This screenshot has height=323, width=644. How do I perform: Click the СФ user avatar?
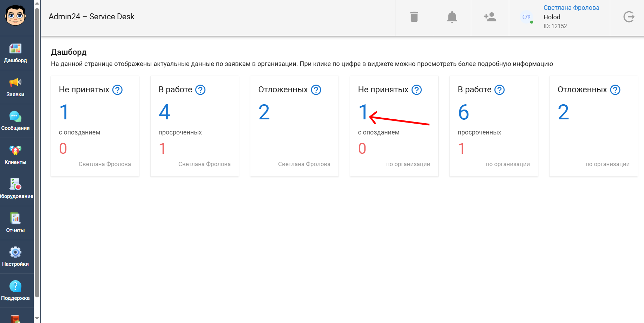pos(526,17)
